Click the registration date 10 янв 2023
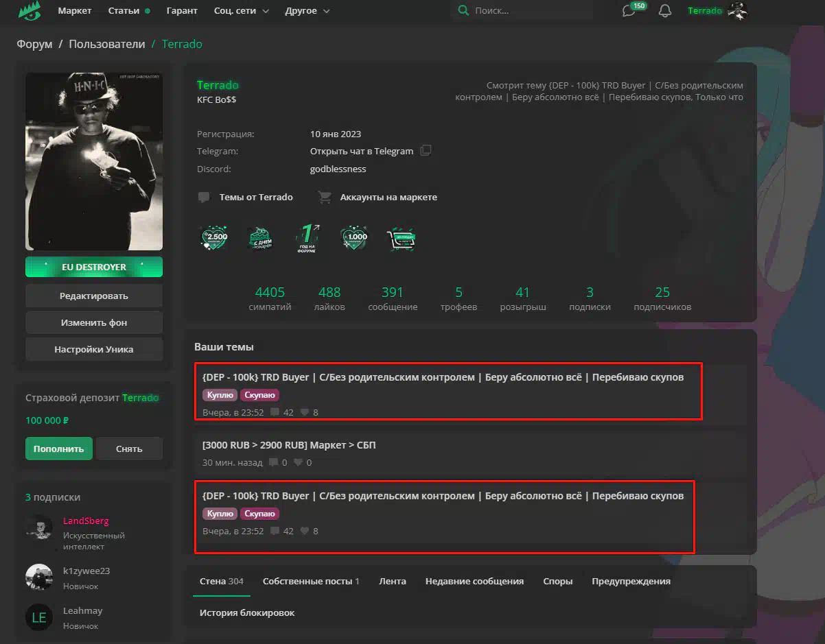Viewport: 825px width, 644px height. pyautogui.click(x=336, y=134)
